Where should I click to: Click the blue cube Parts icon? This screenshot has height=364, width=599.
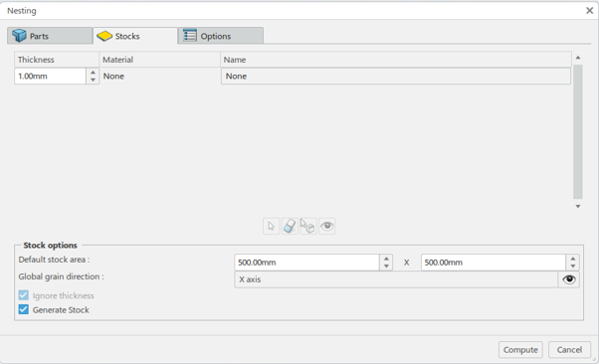click(x=19, y=36)
